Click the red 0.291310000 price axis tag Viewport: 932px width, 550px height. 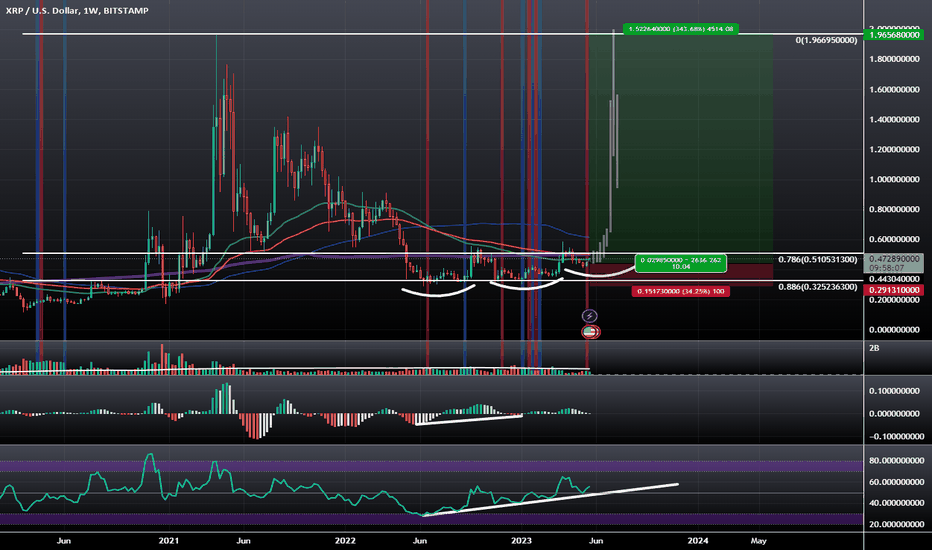(894, 290)
